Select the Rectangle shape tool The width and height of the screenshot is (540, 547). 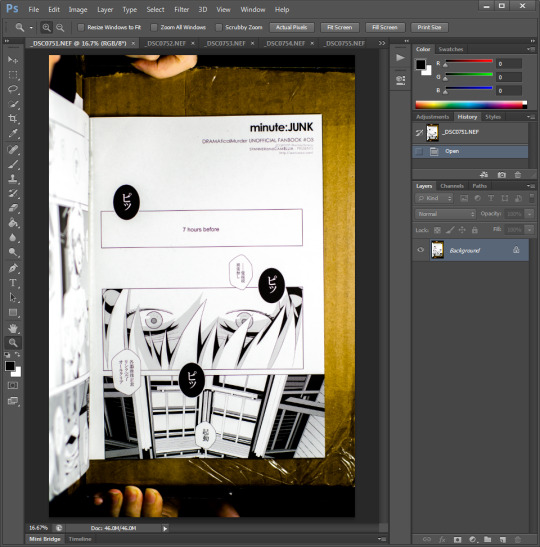[x=13, y=312]
